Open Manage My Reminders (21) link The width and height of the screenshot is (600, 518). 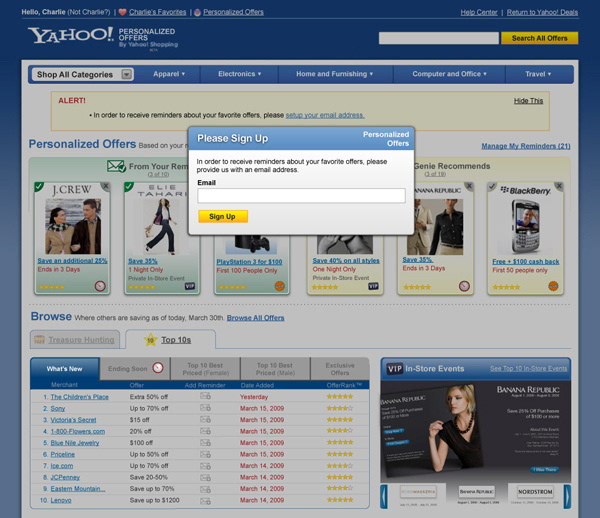(526, 146)
